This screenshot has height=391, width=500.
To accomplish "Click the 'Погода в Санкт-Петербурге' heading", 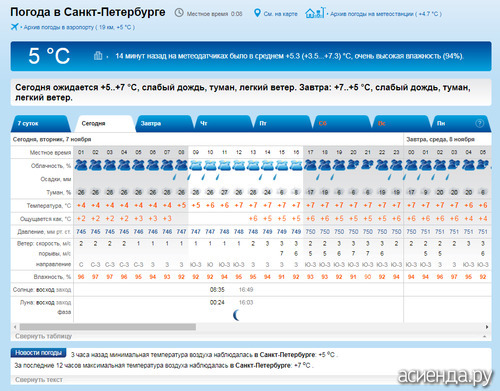I will coord(88,12).
